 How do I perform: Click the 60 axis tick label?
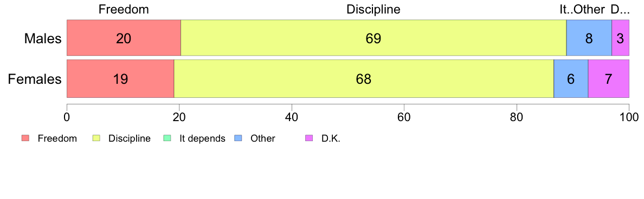pos(404,117)
